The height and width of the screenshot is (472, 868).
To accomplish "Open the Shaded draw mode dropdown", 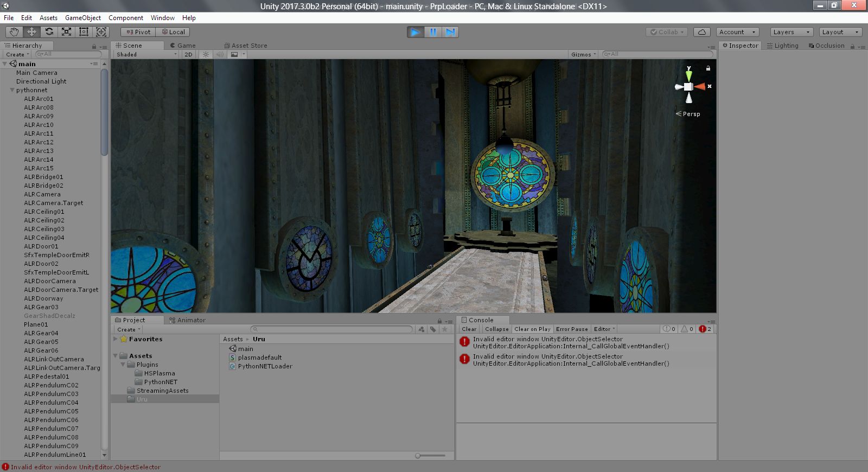I will [x=146, y=54].
